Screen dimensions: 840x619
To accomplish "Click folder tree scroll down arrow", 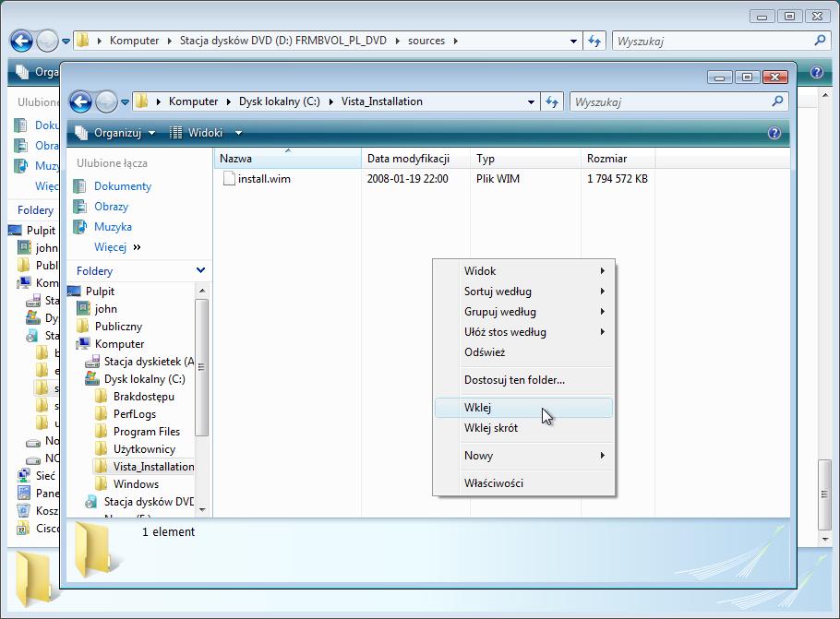I will tap(202, 510).
